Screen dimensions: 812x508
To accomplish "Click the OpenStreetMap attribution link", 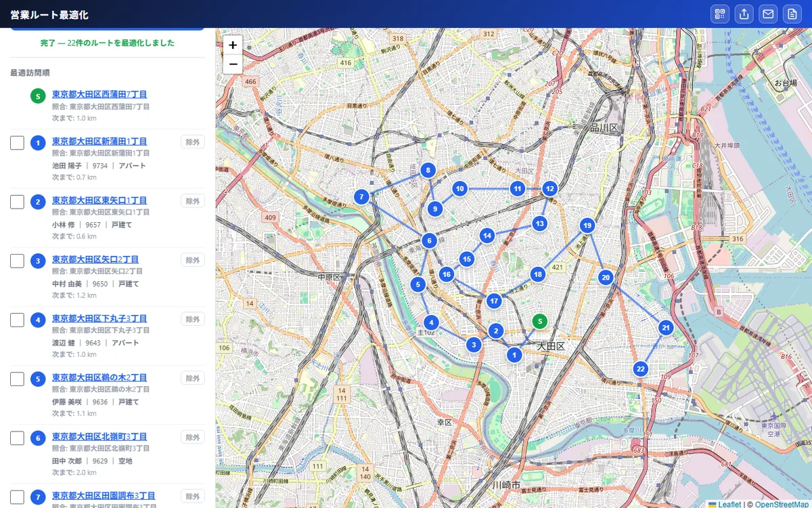I will 782,504.
